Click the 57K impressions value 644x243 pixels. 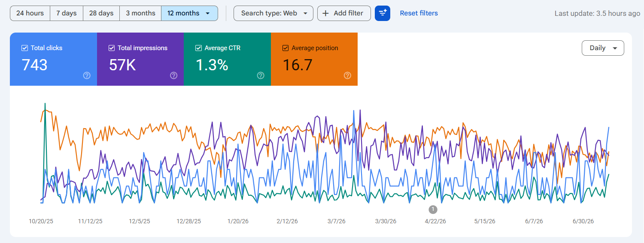(x=122, y=65)
